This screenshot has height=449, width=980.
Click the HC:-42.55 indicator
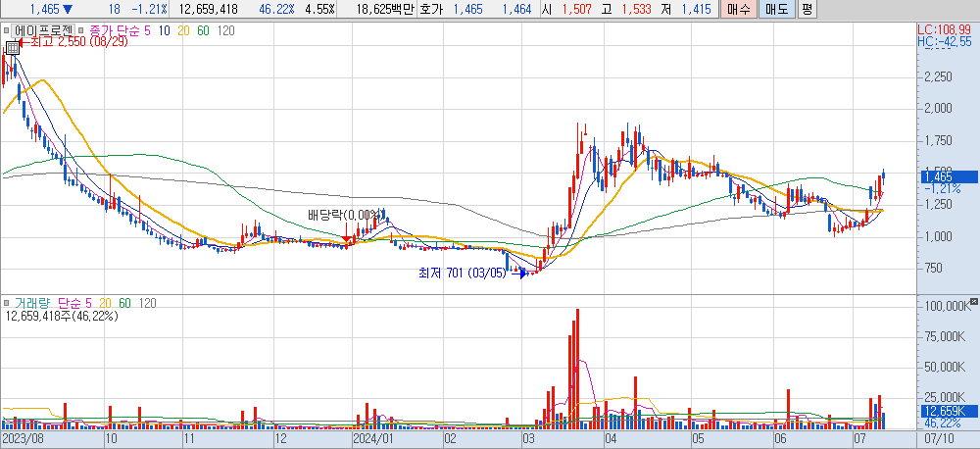(x=945, y=41)
